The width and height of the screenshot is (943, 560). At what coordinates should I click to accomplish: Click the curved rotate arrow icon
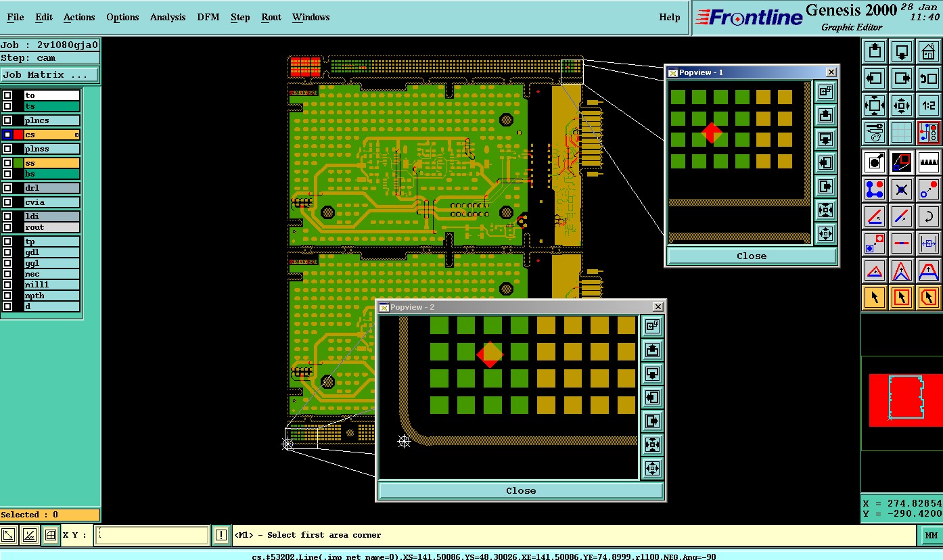[x=929, y=216]
